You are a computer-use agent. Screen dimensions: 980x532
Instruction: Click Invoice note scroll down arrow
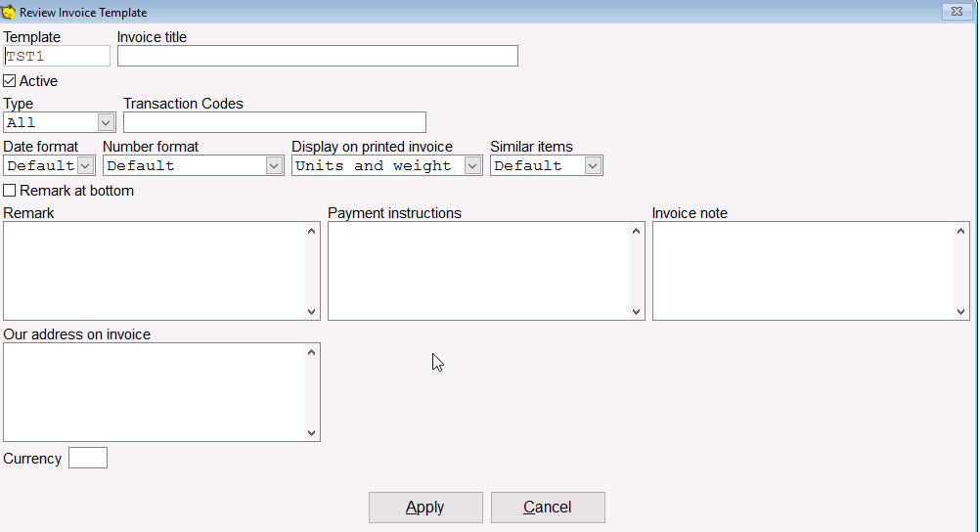(961, 311)
